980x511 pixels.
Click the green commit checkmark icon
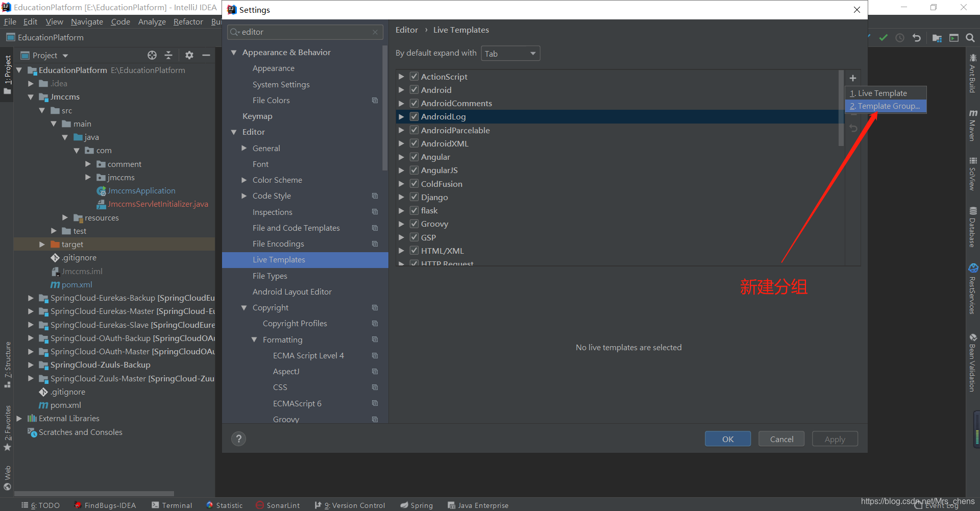point(884,38)
